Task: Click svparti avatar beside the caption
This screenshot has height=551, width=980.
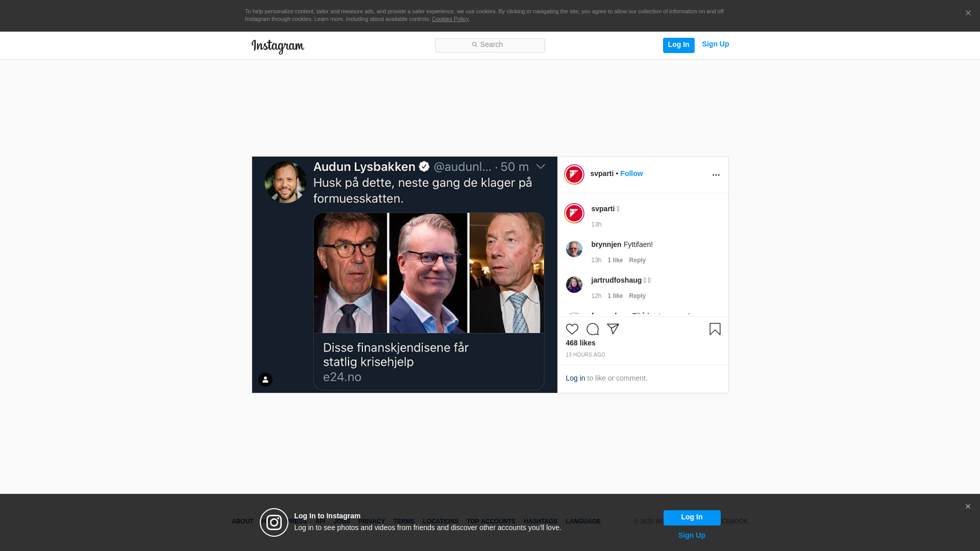Action: 574,213
